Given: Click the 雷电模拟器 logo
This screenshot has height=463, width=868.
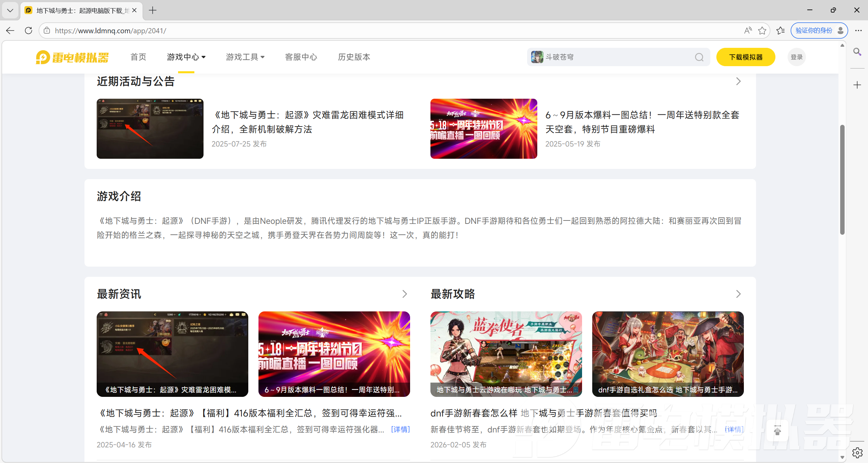Looking at the screenshot, I should pos(72,57).
